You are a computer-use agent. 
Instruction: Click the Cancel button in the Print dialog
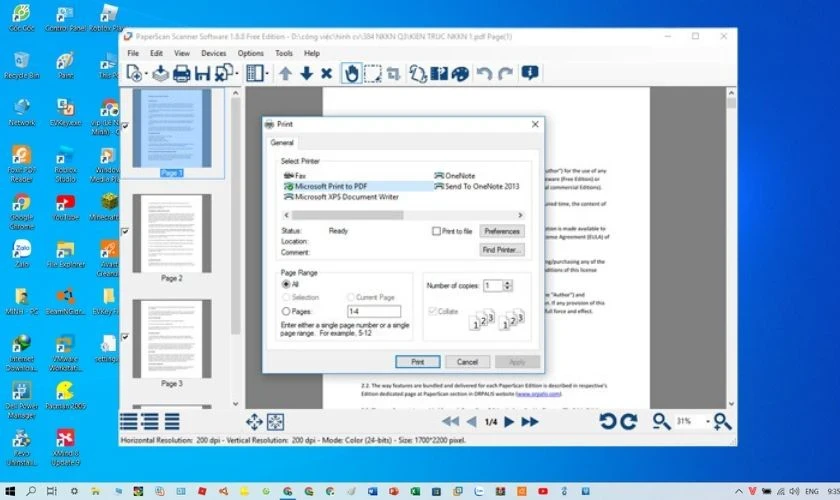[467, 362]
